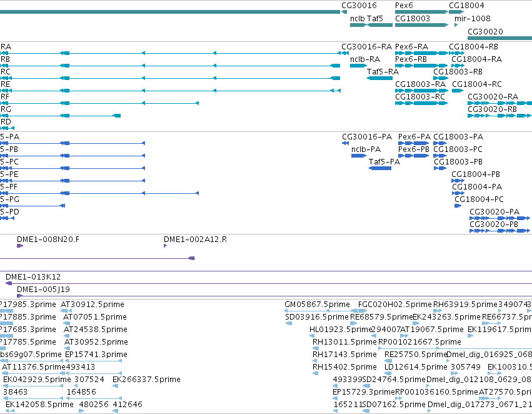532x414 pixels.
Task: Click the CG30016 gene label
Action: pyautogui.click(x=359, y=6)
